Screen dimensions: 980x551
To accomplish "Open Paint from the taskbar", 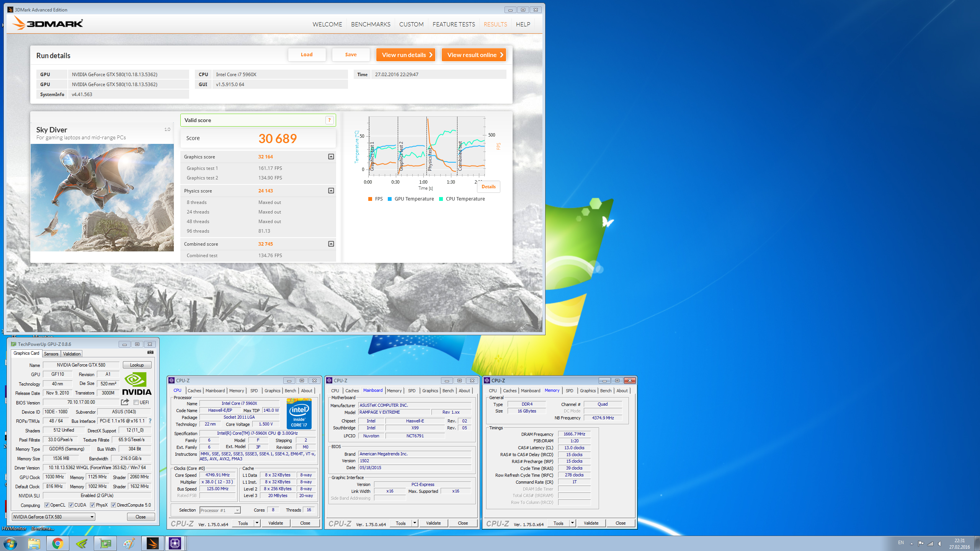I will pos(129,543).
